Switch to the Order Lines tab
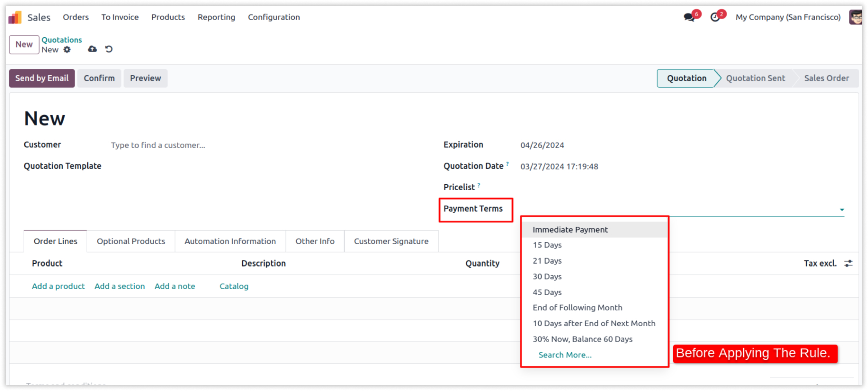Screen dimensions: 868x391 [55, 241]
